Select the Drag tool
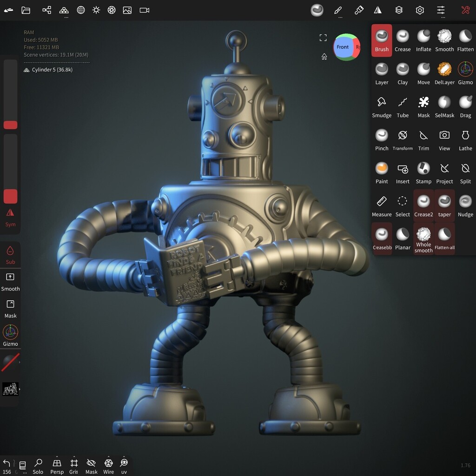This screenshot has height=476, width=476. (465, 107)
